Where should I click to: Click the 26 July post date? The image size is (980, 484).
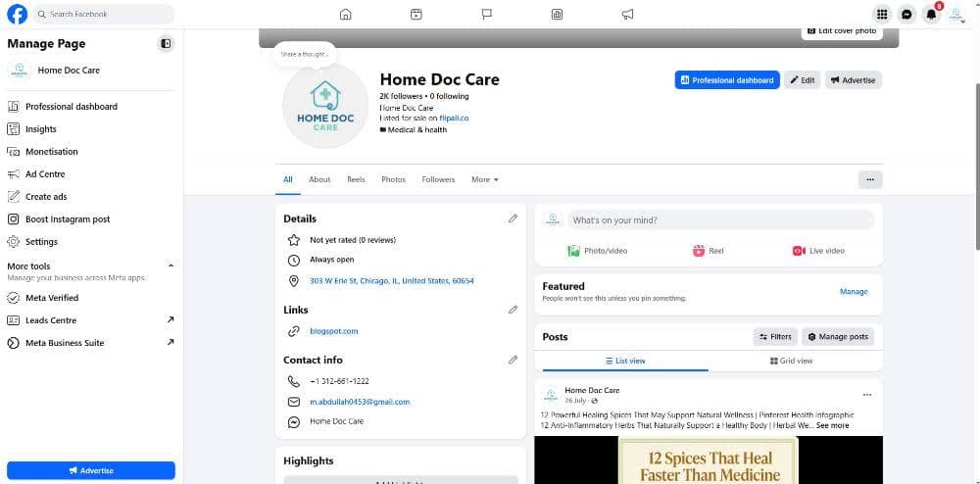point(576,401)
